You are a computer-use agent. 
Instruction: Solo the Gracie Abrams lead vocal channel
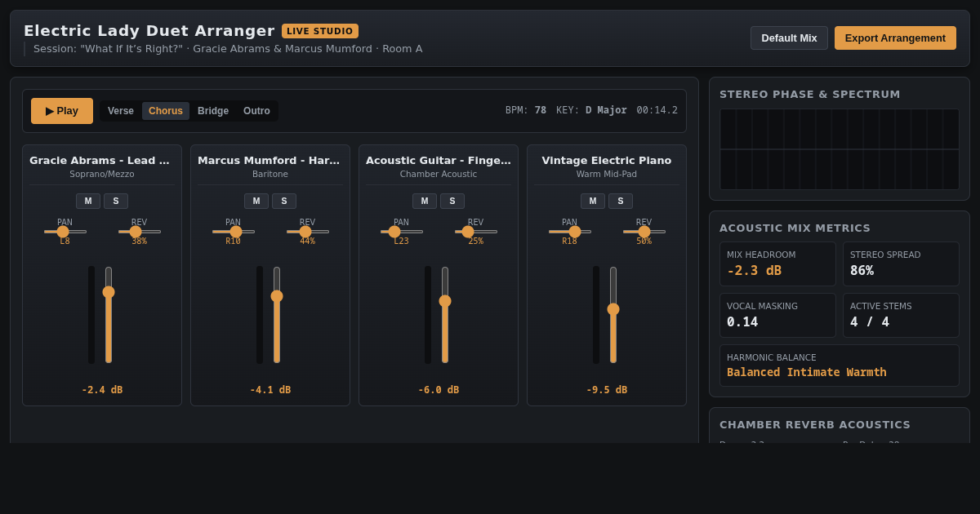pyautogui.click(x=116, y=201)
